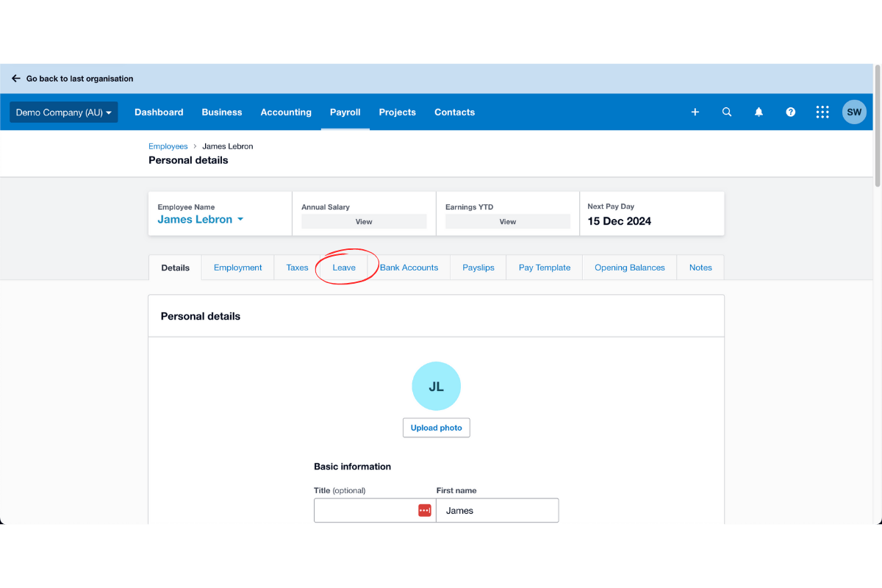Switch to the Payslips tab
This screenshot has height=588, width=882.
tap(478, 267)
